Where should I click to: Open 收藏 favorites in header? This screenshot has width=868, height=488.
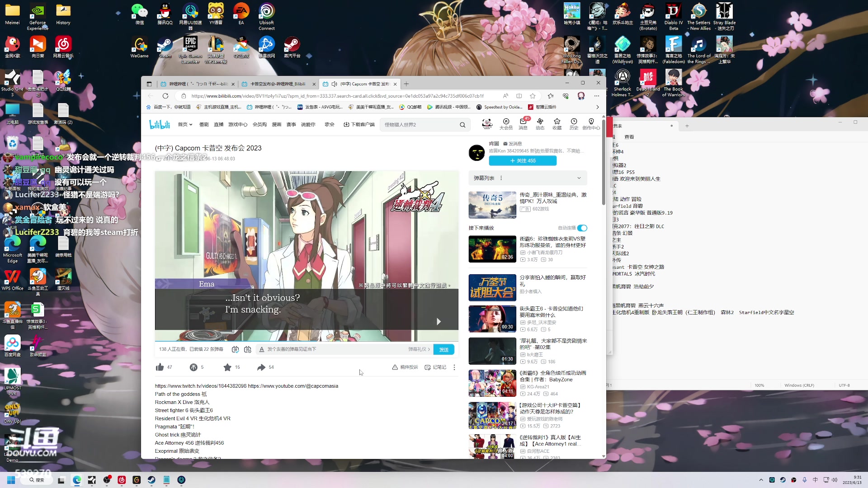click(x=557, y=124)
